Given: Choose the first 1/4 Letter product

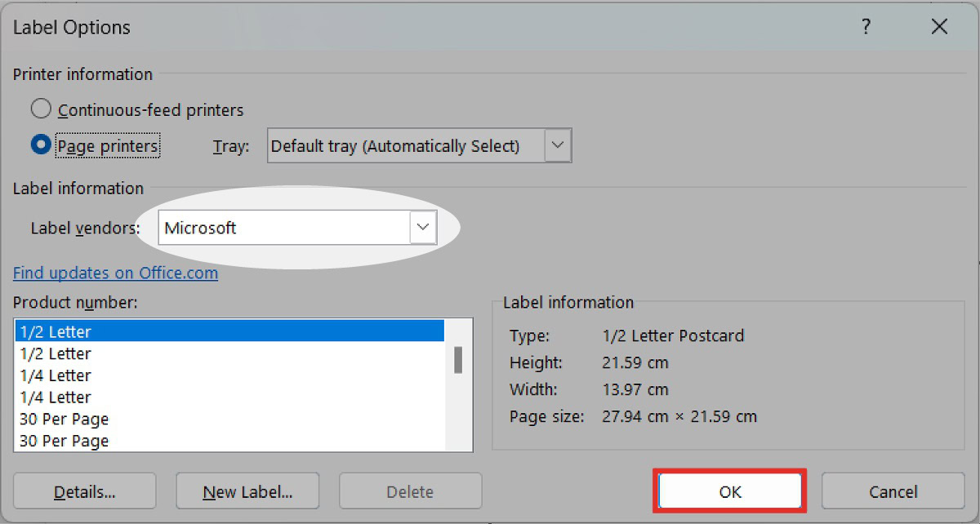Looking at the screenshot, I should (x=229, y=375).
